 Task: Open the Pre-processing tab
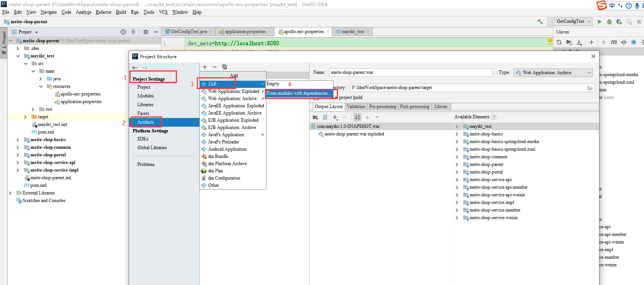click(x=383, y=107)
